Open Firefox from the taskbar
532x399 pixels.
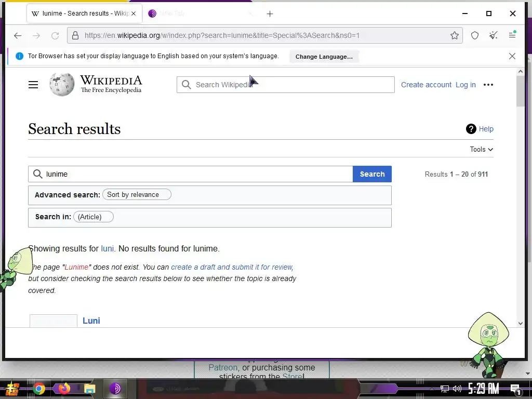[64, 389]
